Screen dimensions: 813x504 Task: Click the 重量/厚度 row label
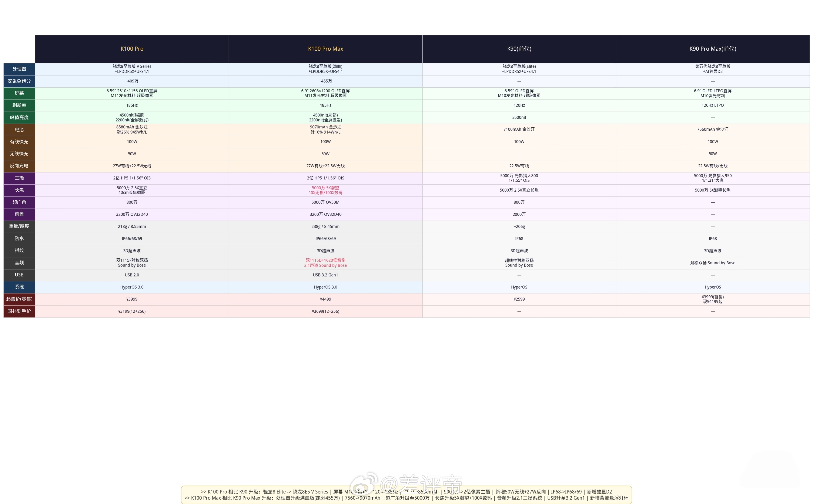point(19,227)
